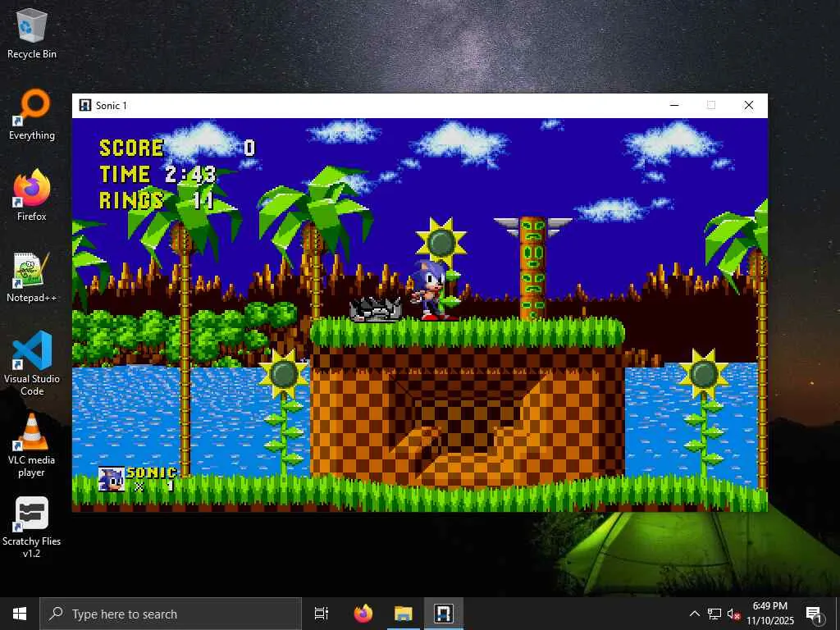Open Firefox from the taskbar

(363, 614)
